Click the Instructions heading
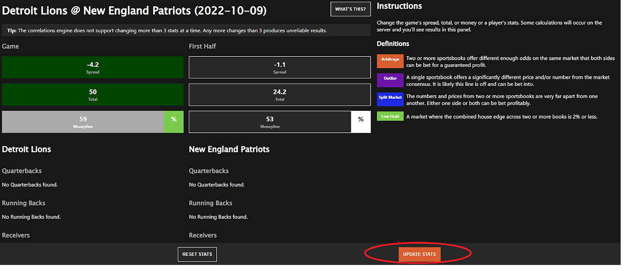Viewport: 644px width, 271px height. (x=399, y=6)
